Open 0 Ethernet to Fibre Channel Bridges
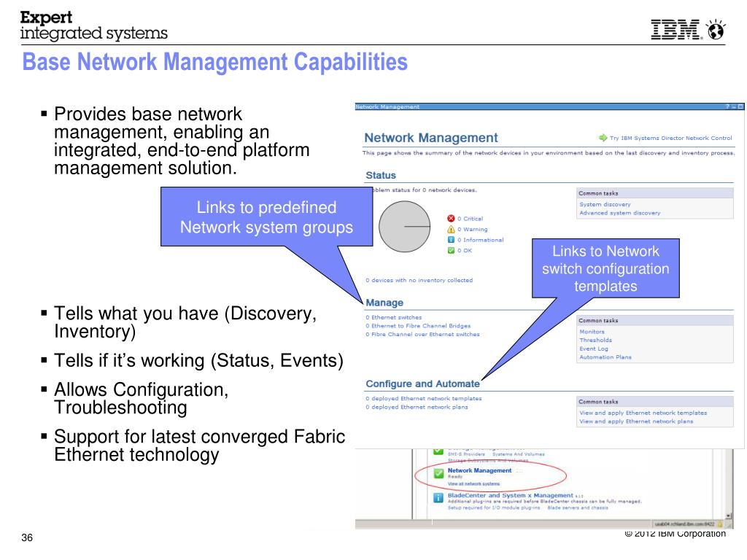This screenshot has height=560, width=747. point(418,326)
